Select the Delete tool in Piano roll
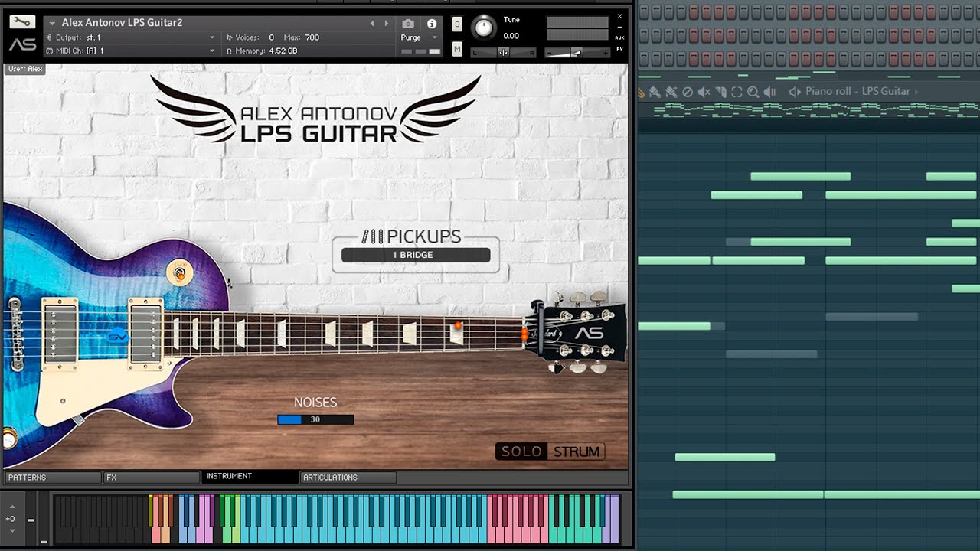The image size is (980, 551). click(x=688, y=92)
